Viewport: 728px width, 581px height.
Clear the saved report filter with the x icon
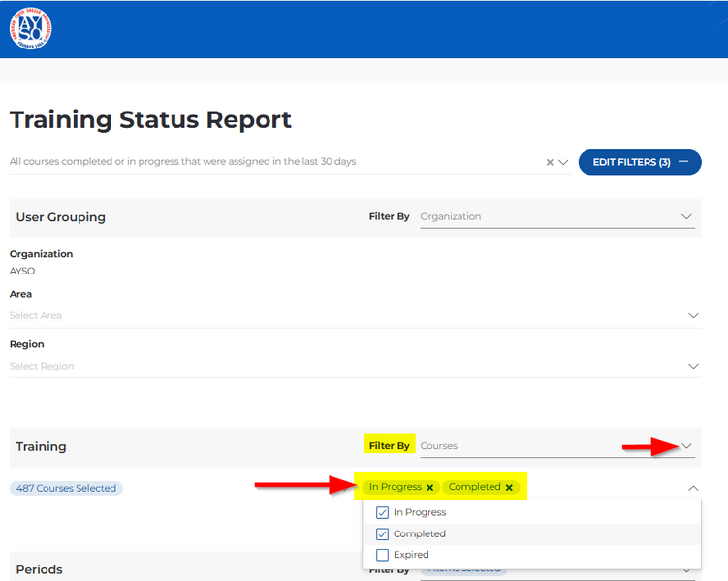coord(550,163)
